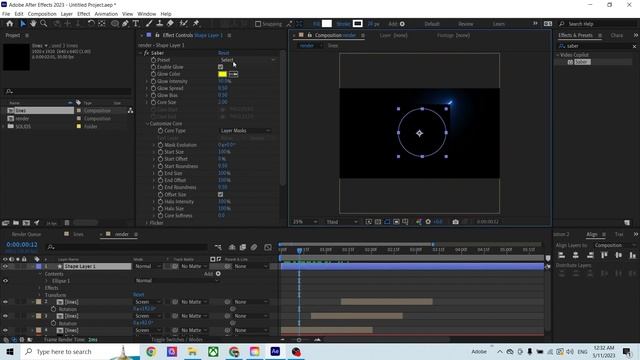Open the Core Type Layer Masks dropdown
Screen dimensions: 640x360
(x=246, y=131)
